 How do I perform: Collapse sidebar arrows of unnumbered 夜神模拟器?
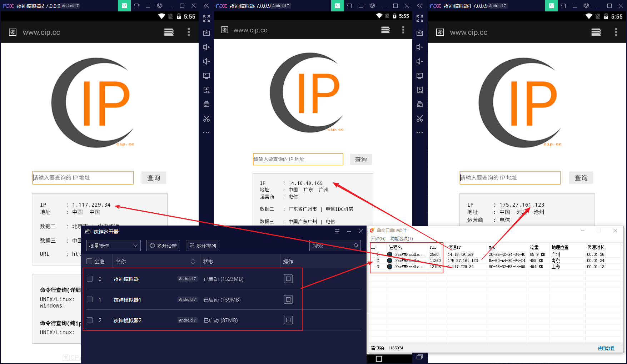420,6
